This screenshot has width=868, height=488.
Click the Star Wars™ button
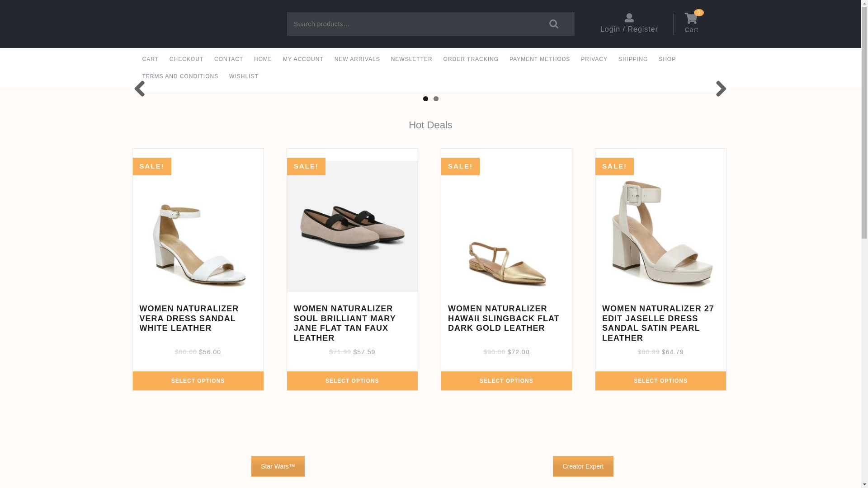(278, 466)
